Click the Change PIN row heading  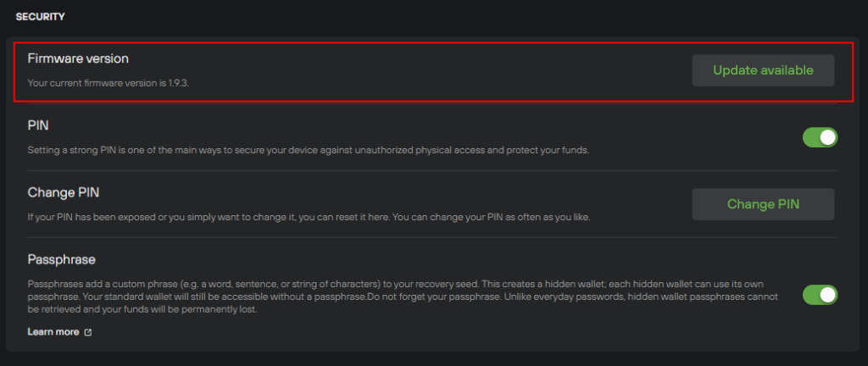point(63,192)
